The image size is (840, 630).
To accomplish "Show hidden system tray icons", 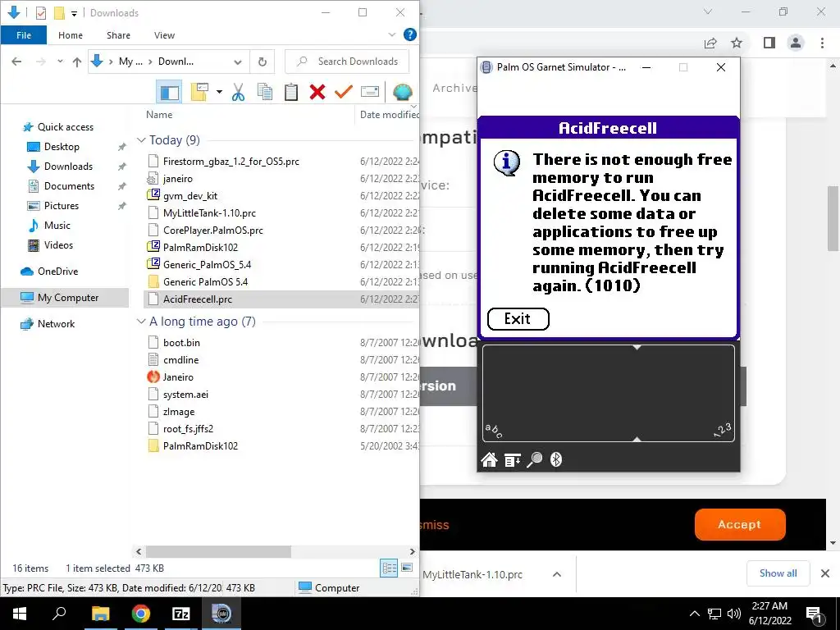I will [x=694, y=614].
